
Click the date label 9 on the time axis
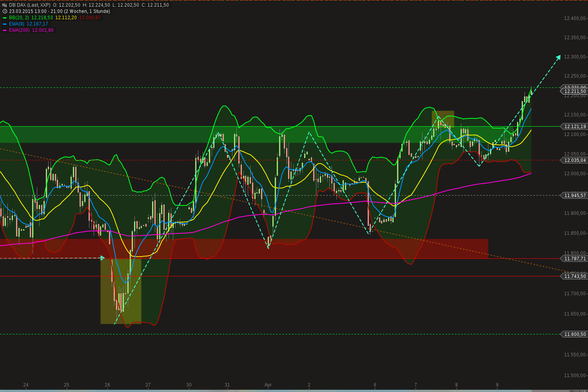click(x=497, y=385)
